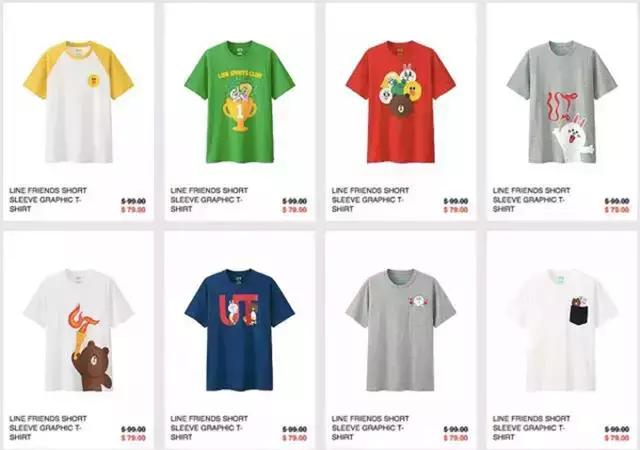Click the product title under the green shirt
This screenshot has height=450, width=640.
click(x=209, y=200)
